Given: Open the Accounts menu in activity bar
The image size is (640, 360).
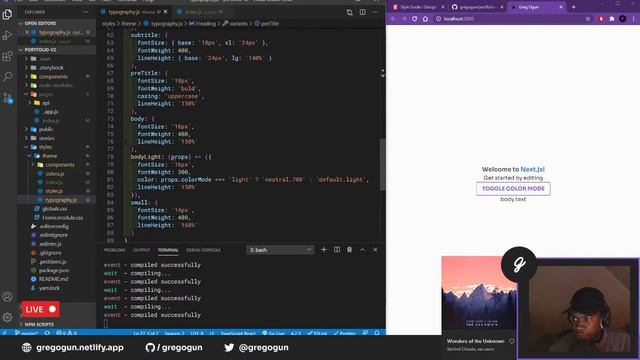Looking at the screenshot, I should (7, 297).
